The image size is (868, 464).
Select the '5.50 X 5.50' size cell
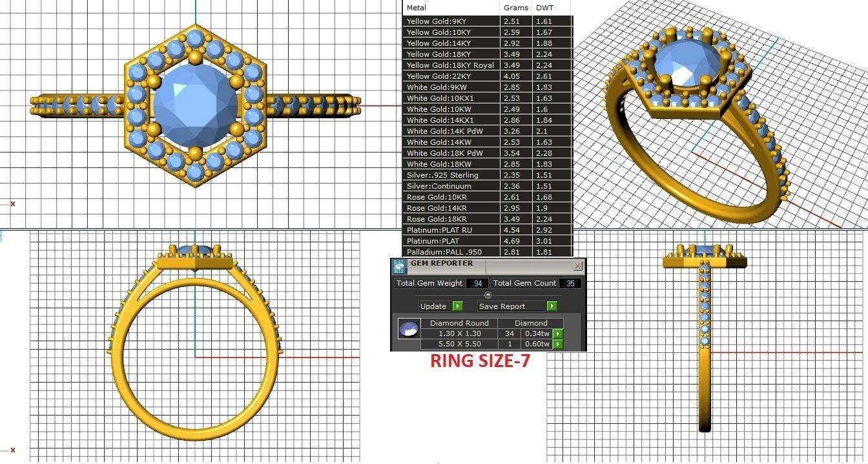point(459,344)
